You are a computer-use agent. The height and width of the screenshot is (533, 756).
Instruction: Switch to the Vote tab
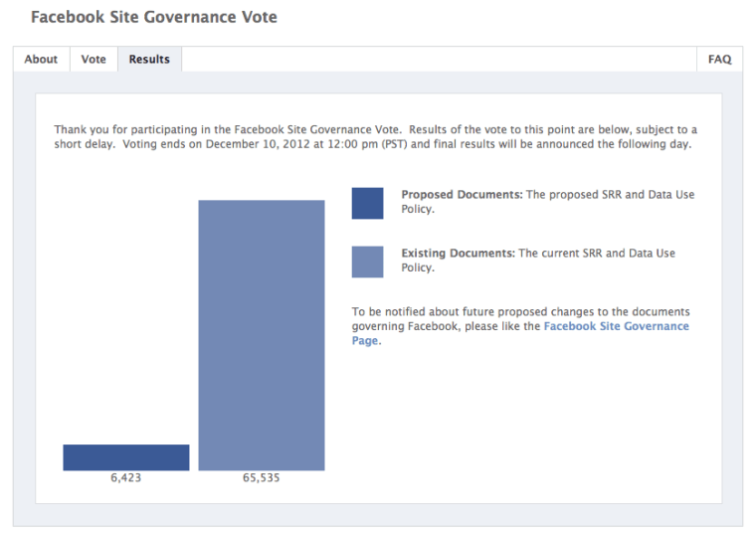(94, 60)
